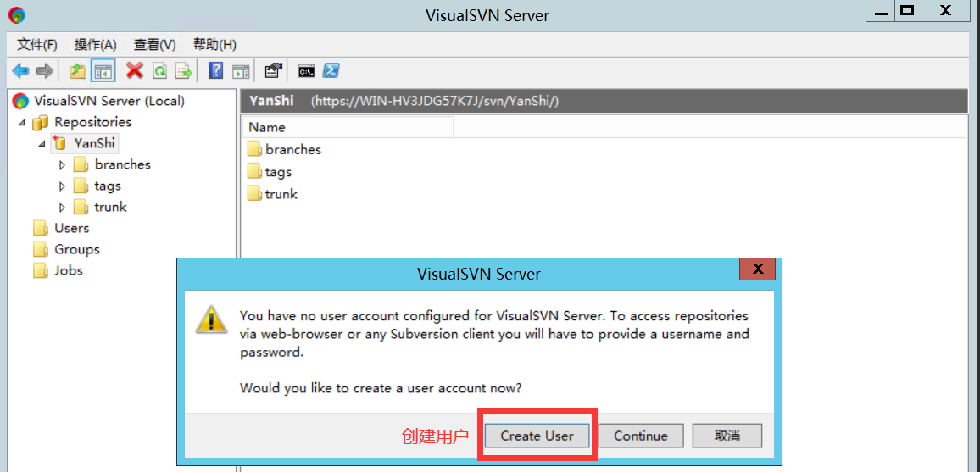This screenshot has width=980, height=472.
Task: Select tags label in the left tree
Action: (108, 186)
